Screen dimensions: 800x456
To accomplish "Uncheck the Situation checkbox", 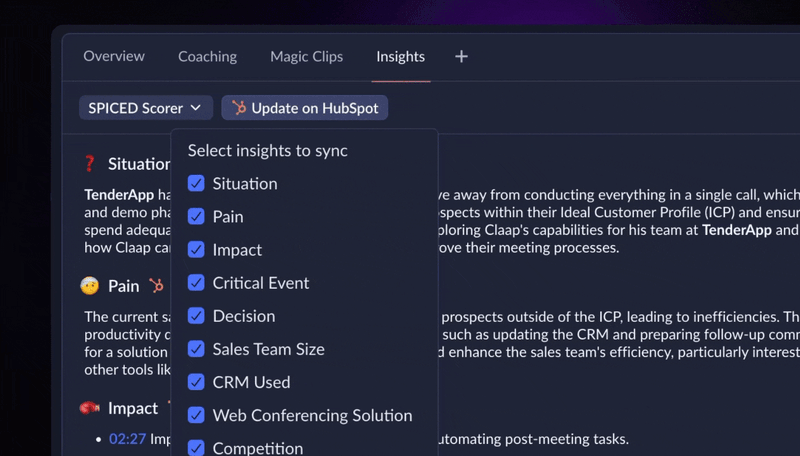I will [x=196, y=183].
